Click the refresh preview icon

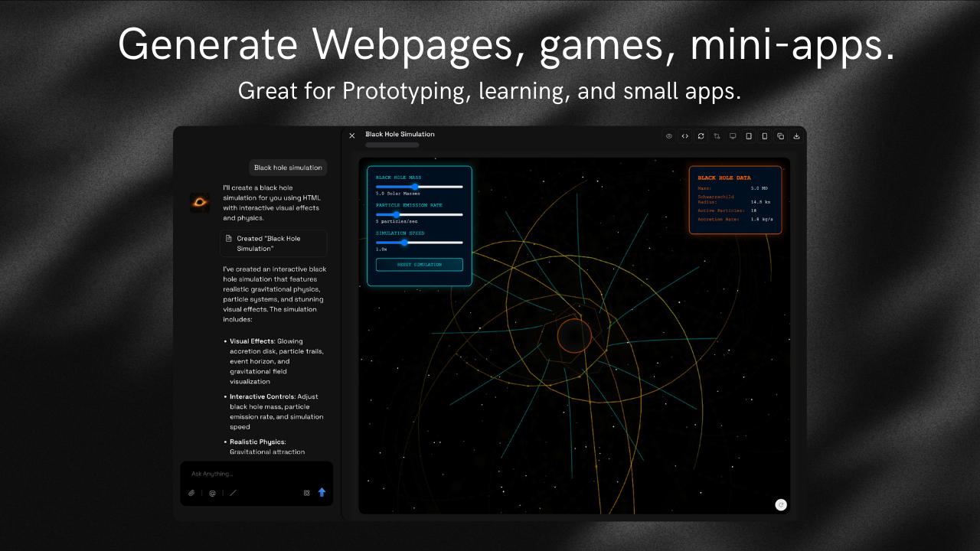pos(701,136)
